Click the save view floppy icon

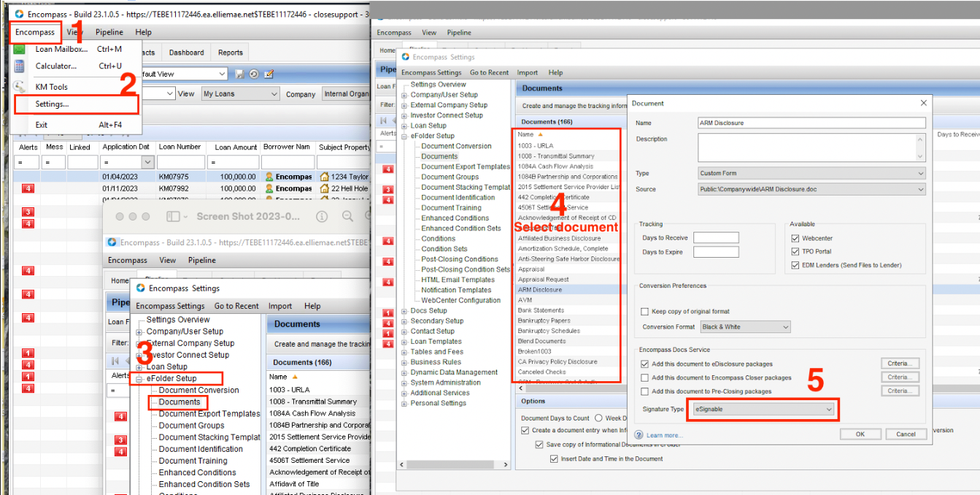[240, 74]
